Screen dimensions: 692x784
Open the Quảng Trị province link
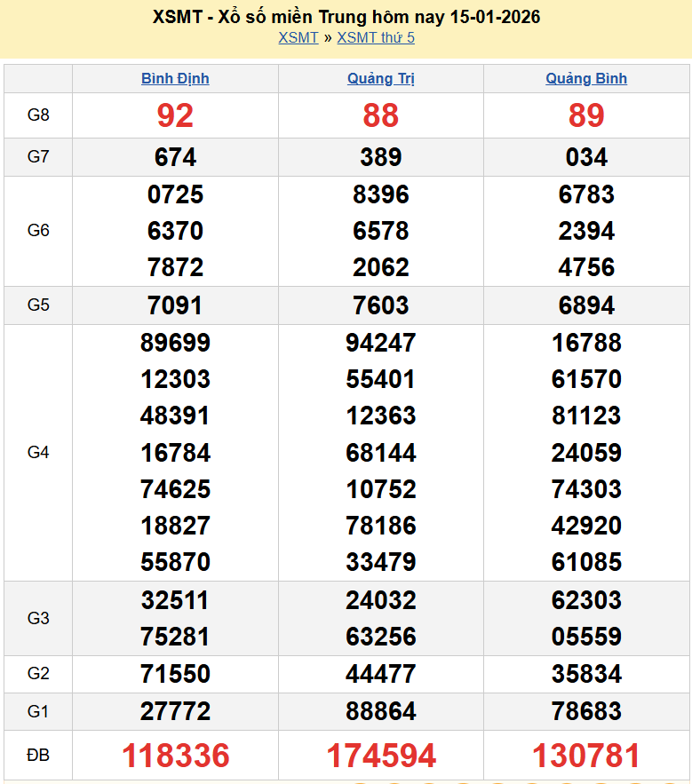pyautogui.click(x=381, y=78)
